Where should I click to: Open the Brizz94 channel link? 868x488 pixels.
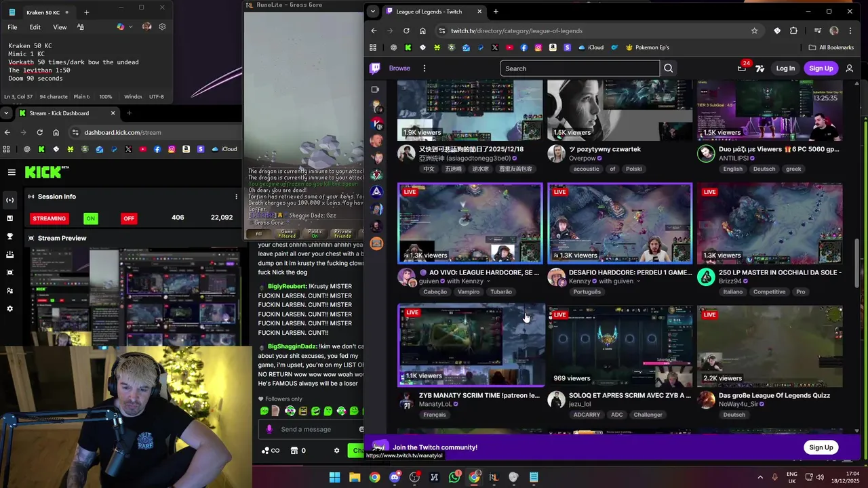click(730, 281)
